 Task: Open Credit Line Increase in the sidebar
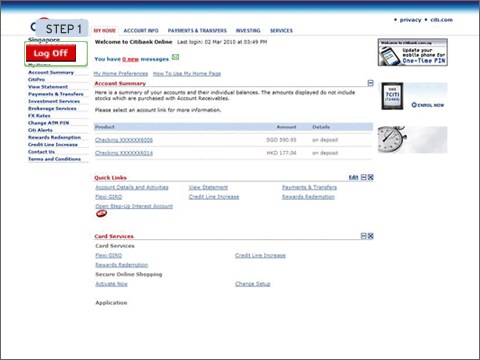[53, 145]
